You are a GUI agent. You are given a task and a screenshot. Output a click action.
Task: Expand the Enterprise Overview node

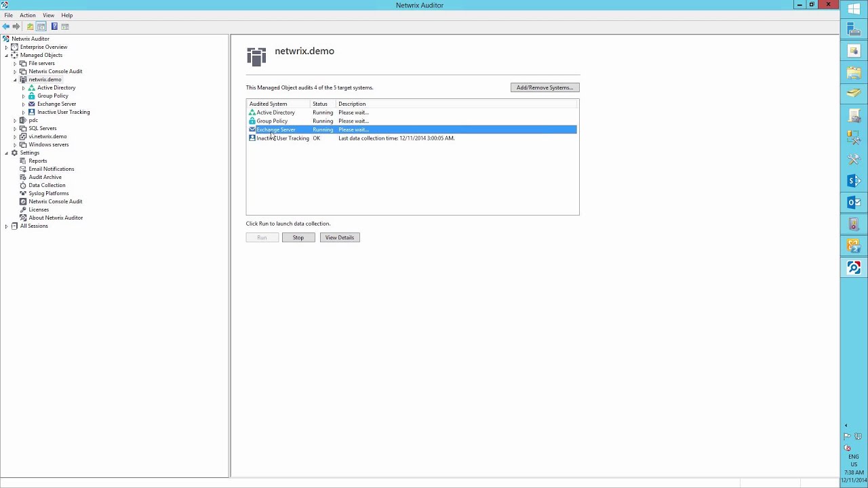[x=6, y=47]
